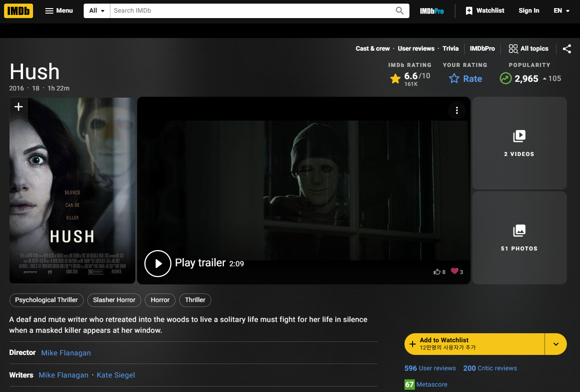Select the Thriller genre chip
This screenshot has height=392, width=580.
pyautogui.click(x=195, y=300)
